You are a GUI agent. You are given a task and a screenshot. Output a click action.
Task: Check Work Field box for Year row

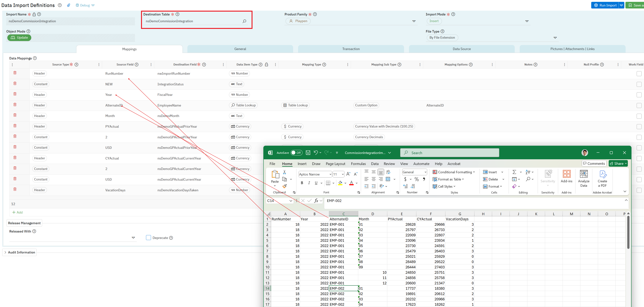(639, 95)
